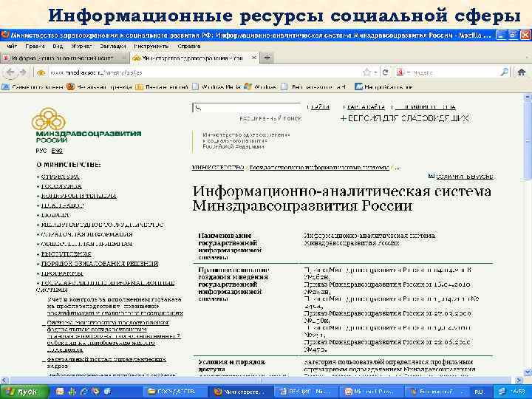Viewport: 532px width, 399px height.
Task: Open the browser Home page icon
Action: 522,72
